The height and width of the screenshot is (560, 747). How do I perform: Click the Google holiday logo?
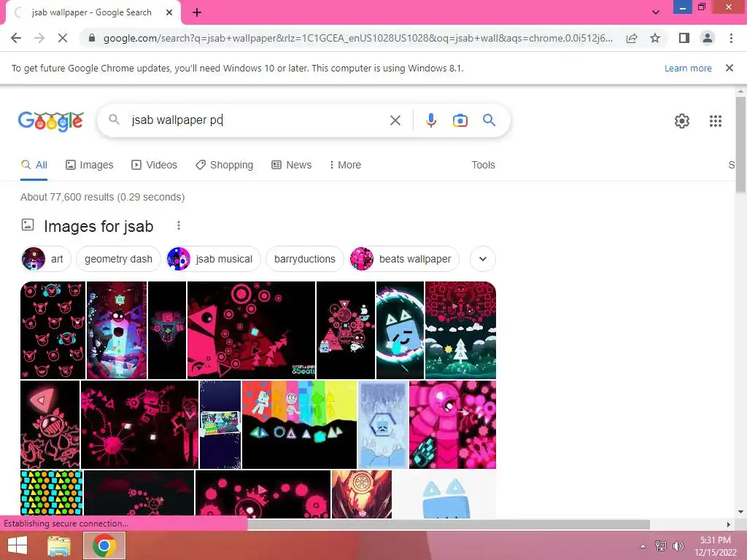coord(51,121)
